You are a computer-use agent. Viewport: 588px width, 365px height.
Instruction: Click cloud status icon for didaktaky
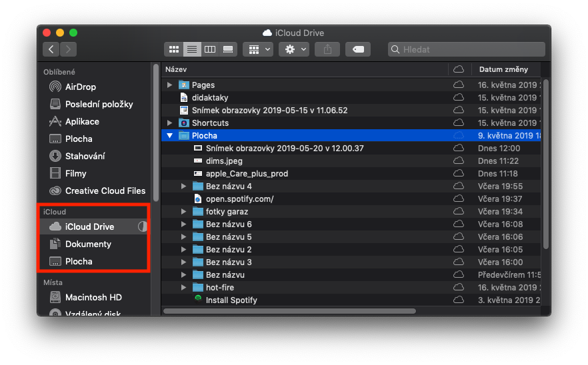coord(458,97)
